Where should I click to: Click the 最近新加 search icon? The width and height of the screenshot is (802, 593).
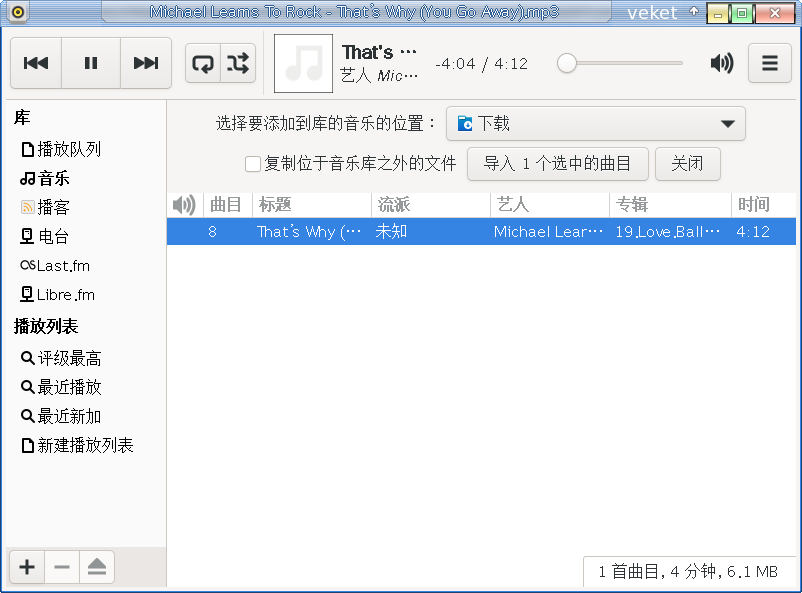pyautogui.click(x=28, y=416)
